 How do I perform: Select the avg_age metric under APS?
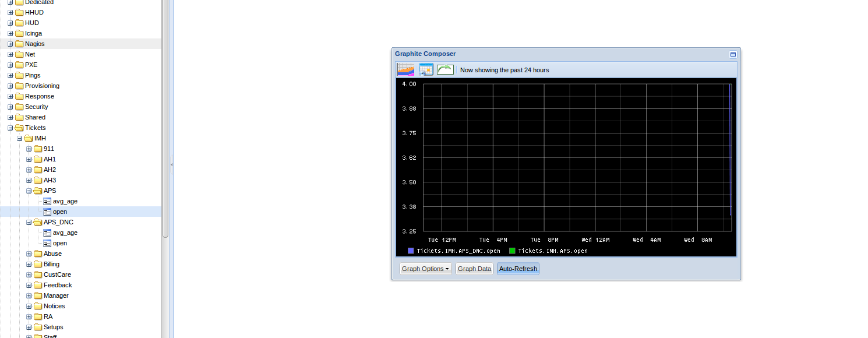[65, 201]
